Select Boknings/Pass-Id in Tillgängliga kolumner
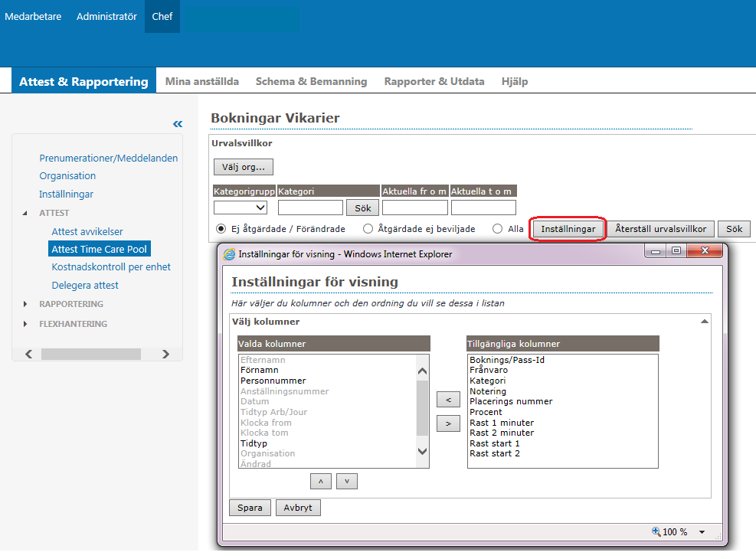This screenshot has height=559, width=756. click(507, 360)
